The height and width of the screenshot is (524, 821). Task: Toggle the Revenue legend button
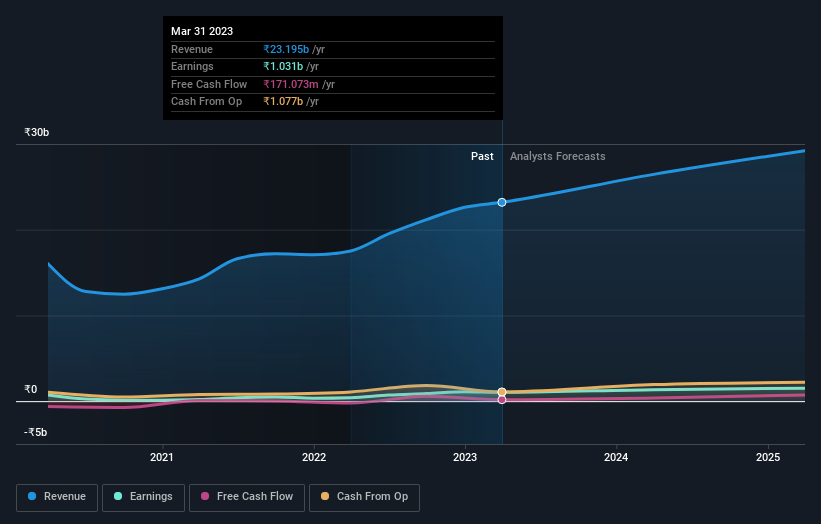pos(57,497)
